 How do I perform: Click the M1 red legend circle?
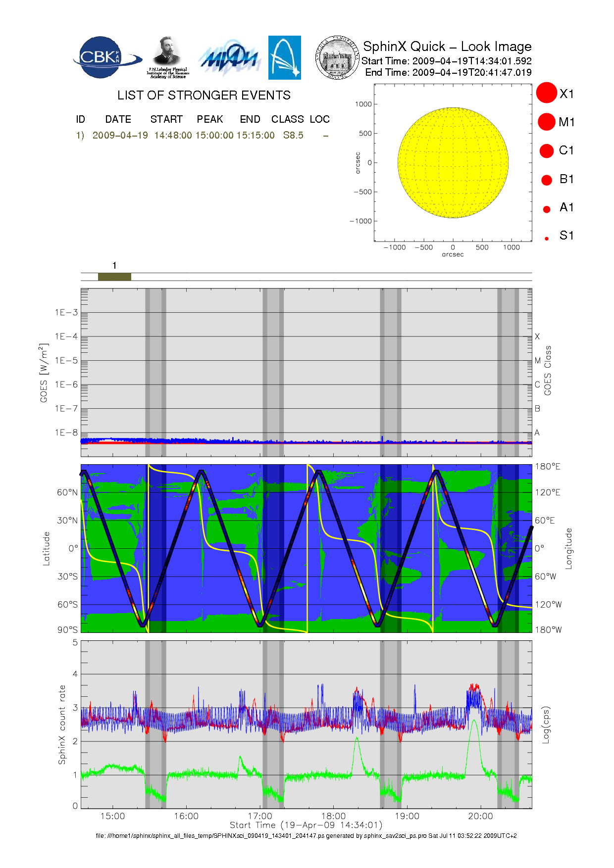pyautogui.click(x=547, y=122)
